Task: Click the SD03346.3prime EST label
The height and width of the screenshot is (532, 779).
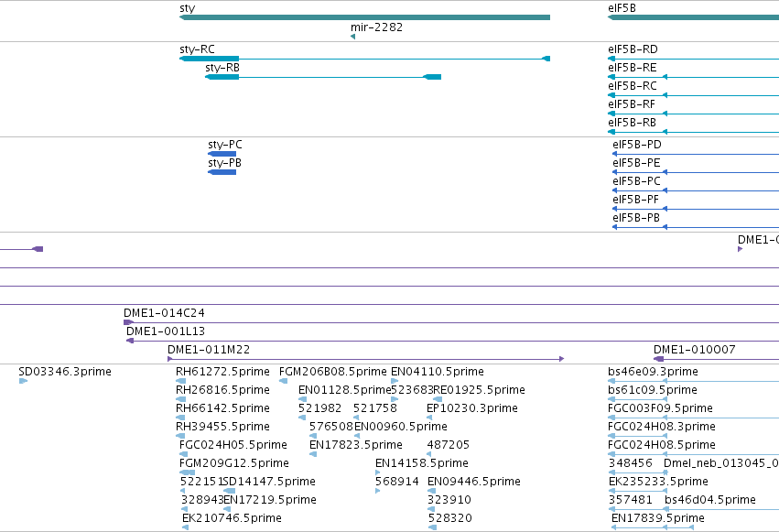Action: click(x=65, y=372)
